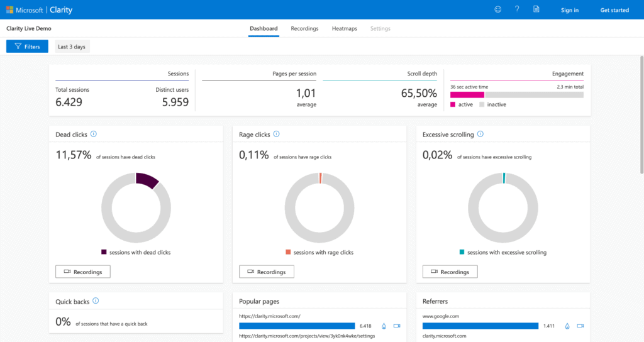Screen dimensions: 644x342
Task: Switch to the Dashboard tab
Action: click(264, 28)
